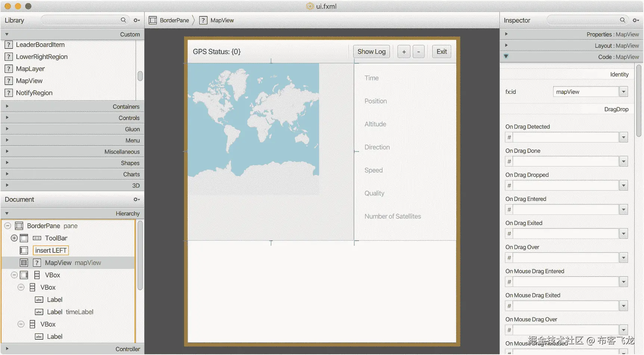Open the Properties : MapView inspector section
The width and height of the screenshot is (644, 355).
(x=506, y=34)
